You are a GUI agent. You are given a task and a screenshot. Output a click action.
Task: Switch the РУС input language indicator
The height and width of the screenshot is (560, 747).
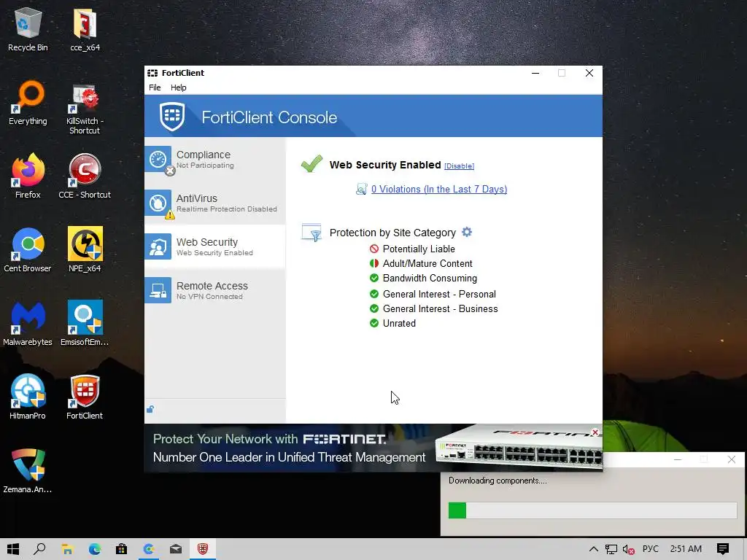coord(650,549)
